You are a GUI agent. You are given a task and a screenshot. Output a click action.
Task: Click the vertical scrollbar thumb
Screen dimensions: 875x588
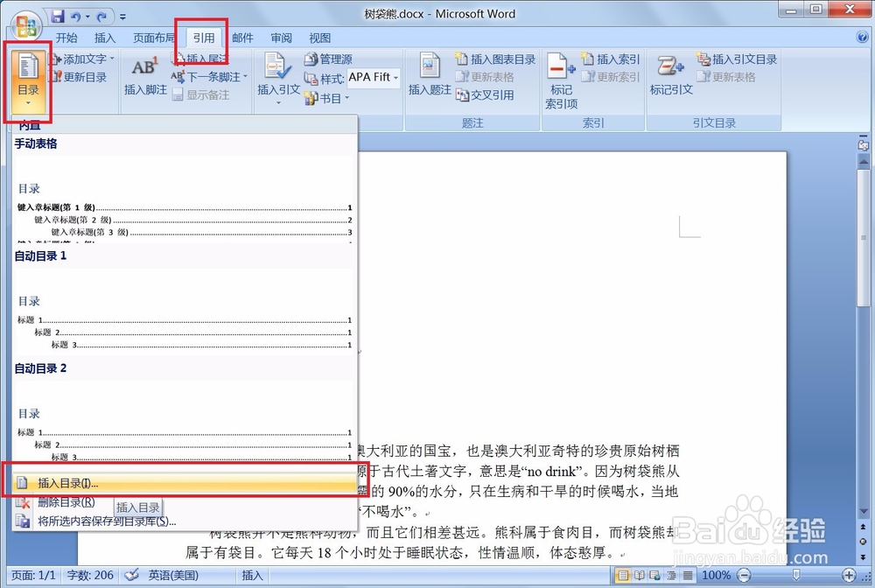click(x=864, y=238)
